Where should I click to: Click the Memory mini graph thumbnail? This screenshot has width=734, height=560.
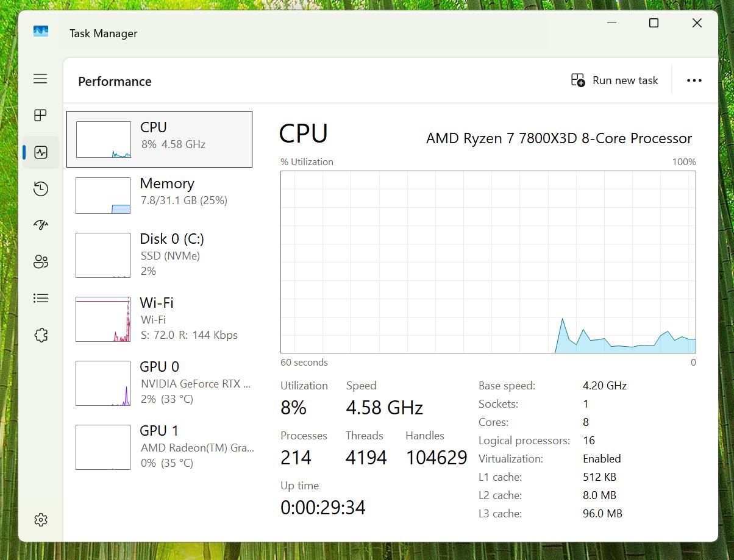[x=103, y=196]
